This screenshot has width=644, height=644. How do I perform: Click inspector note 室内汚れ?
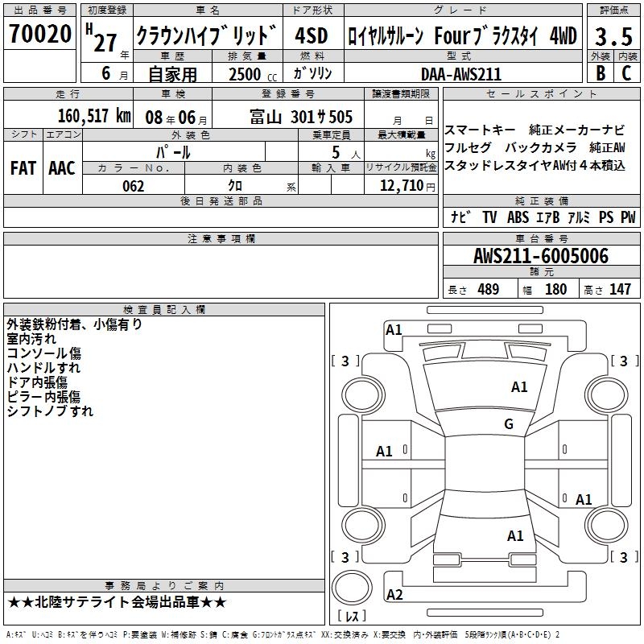pos(31,339)
